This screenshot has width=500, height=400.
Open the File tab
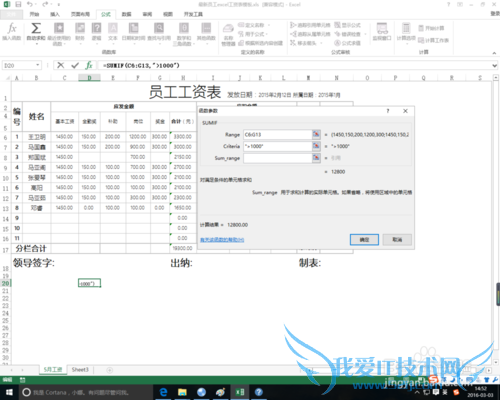click(11, 14)
